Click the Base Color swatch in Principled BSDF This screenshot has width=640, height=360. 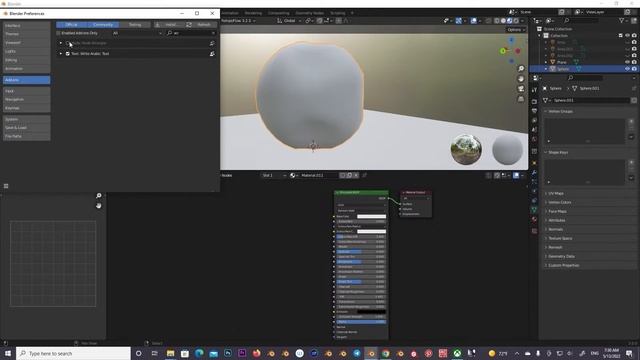(371, 217)
